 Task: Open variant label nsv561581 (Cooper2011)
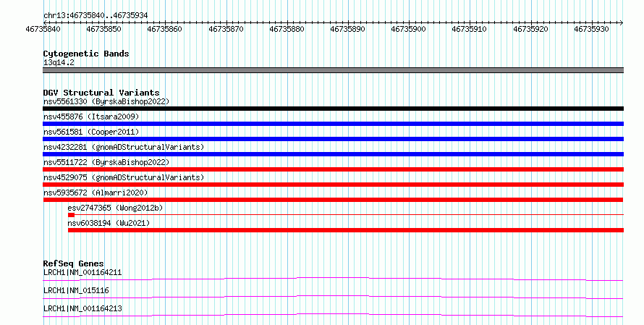click(91, 132)
